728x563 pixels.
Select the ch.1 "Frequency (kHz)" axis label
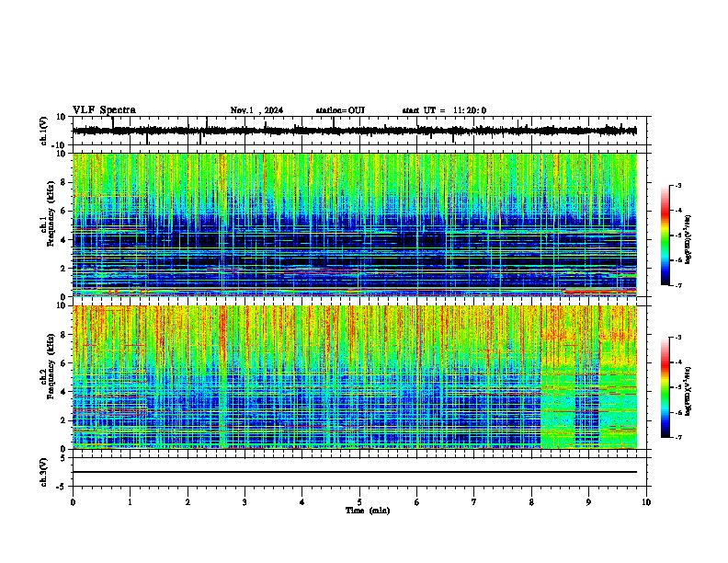(49, 214)
